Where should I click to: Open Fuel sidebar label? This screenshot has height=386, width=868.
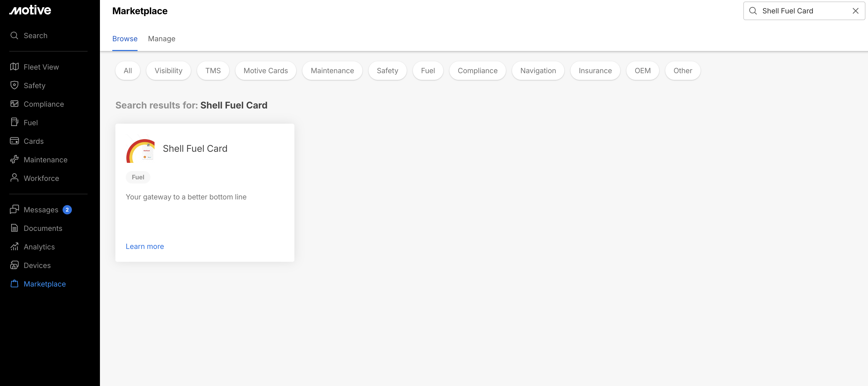coord(31,123)
